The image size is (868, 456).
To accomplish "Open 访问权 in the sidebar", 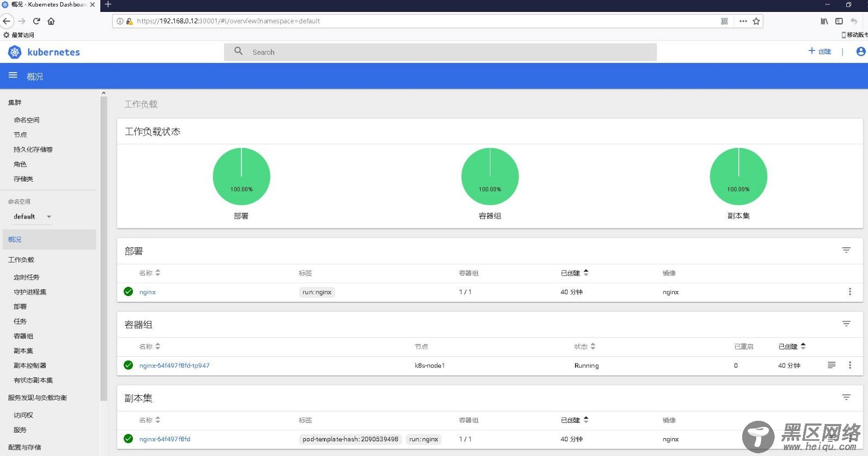I will coord(23,415).
